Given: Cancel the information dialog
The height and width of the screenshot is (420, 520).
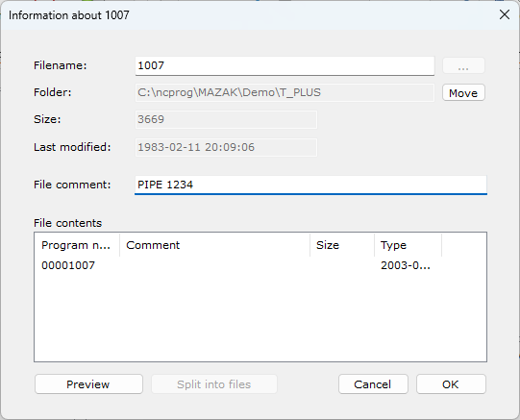Looking at the screenshot, I should point(373,384).
